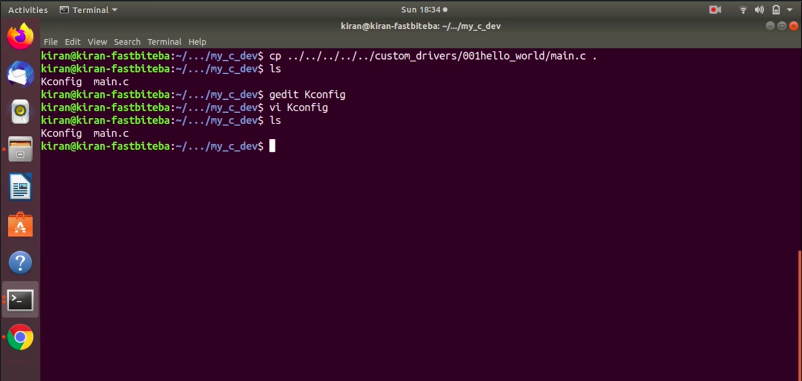Image resolution: width=802 pixels, height=381 pixels.
Task: Expand the Terminal app menu dropdown
Action: tap(88, 10)
